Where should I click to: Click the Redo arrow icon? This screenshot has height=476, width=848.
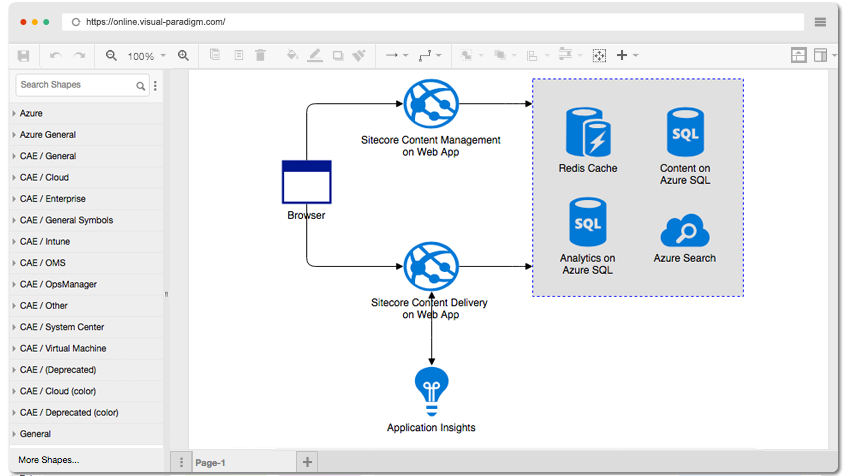[80, 56]
